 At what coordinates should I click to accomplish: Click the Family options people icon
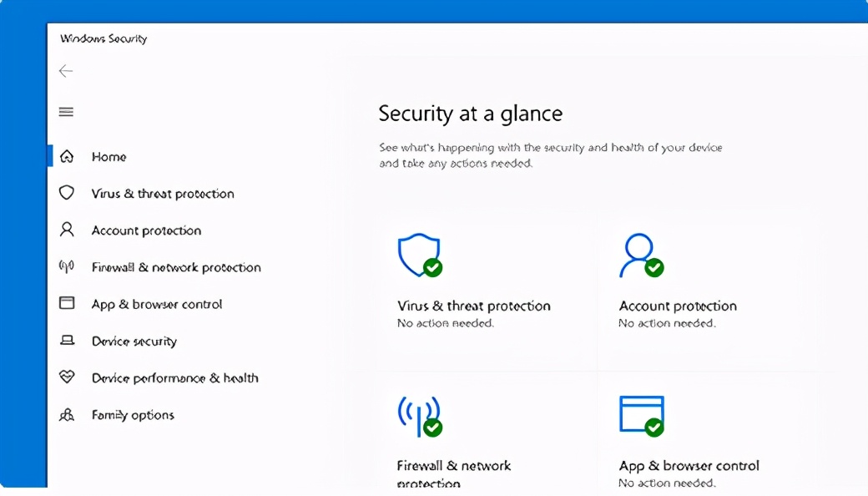coord(67,415)
